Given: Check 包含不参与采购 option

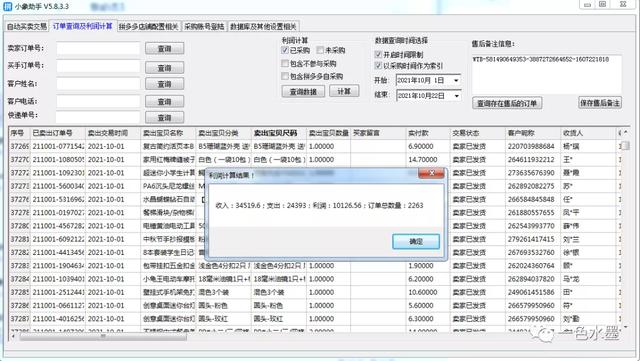Looking at the screenshot, I should [x=285, y=64].
